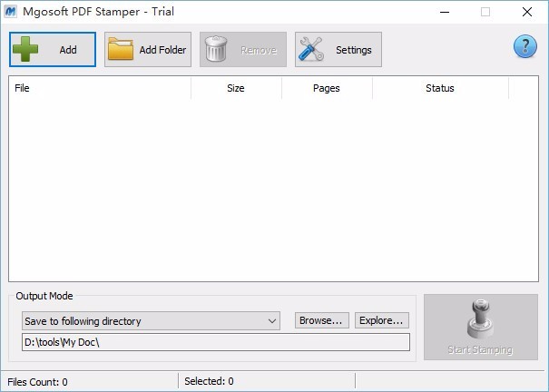The height and width of the screenshot is (392, 549).
Task: Click the Explore... button
Action: [382, 320]
